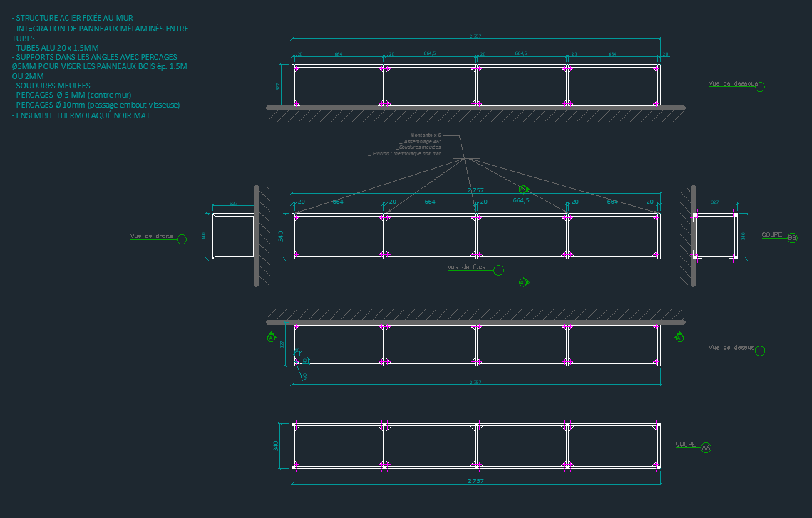Select the section marker below the front view

tap(523, 282)
